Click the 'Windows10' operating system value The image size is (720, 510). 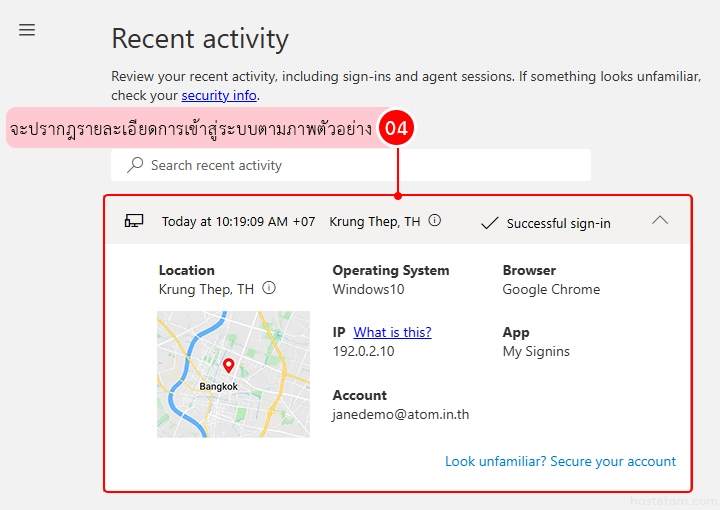[x=368, y=289]
